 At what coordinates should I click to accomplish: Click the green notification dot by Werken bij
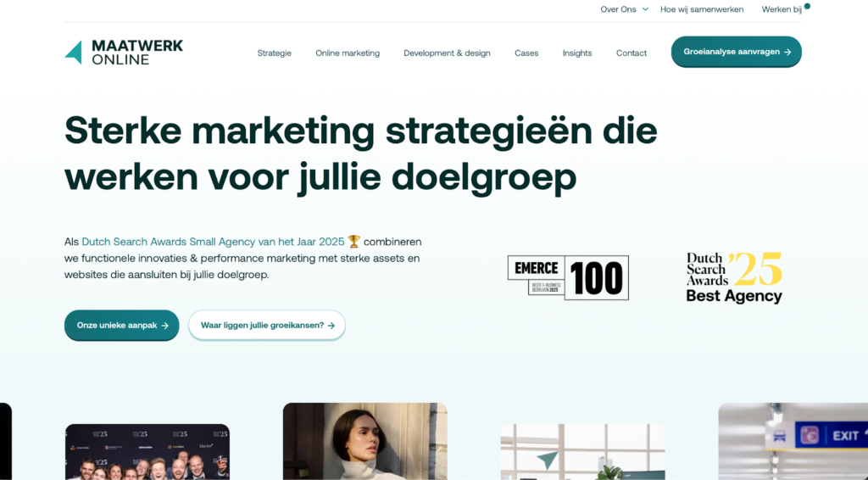tap(807, 6)
